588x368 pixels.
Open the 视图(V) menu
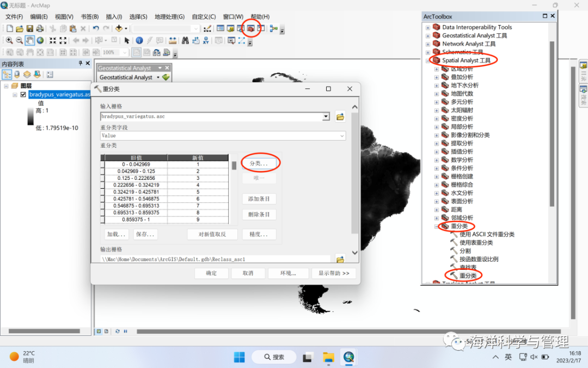(x=64, y=17)
